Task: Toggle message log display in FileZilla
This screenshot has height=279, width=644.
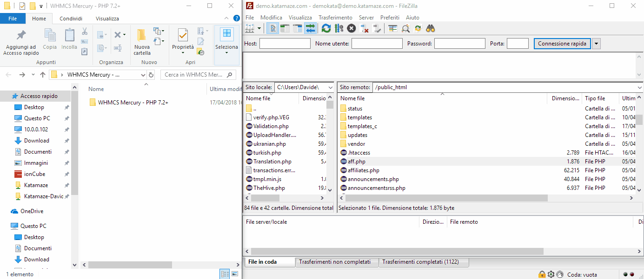Action: point(273,28)
